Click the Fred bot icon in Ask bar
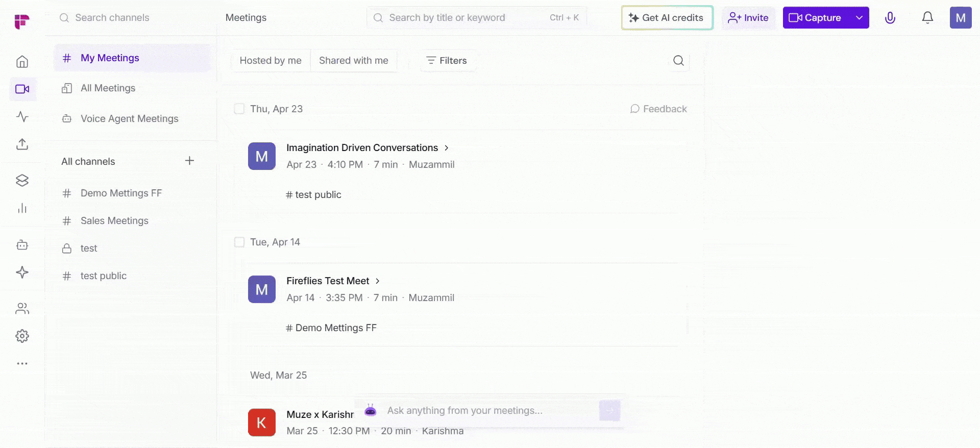Viewport: 980px width, 448px height. [x=371, y=410]
